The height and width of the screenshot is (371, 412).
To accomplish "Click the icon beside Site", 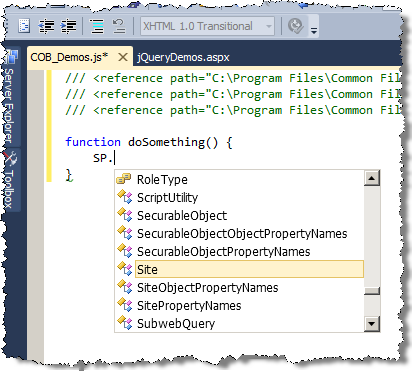I will coord(125,269).
